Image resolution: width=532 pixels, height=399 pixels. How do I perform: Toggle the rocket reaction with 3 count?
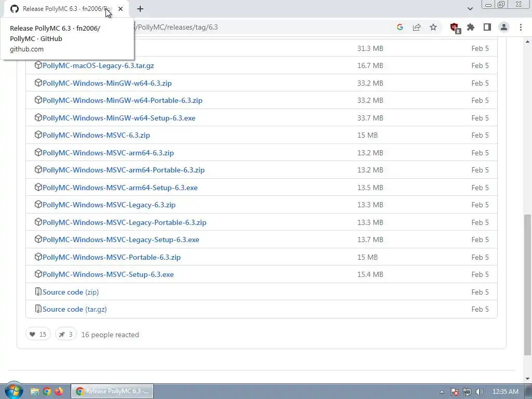(x=66, y=334)
